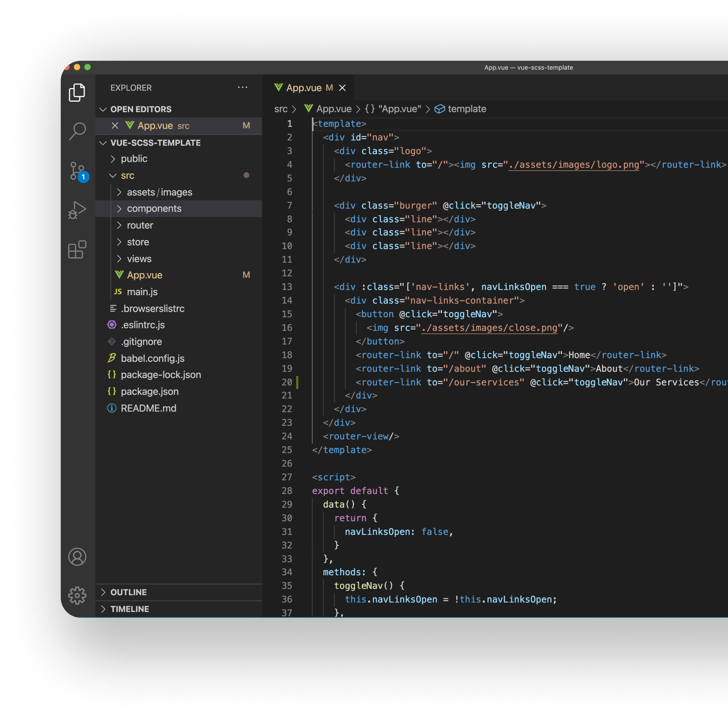Open README.md file
This screenshot has width=728, height=719.
[179, 408]
